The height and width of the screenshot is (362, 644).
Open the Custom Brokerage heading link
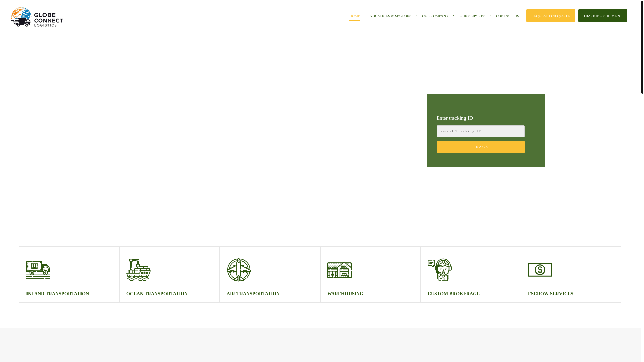453,294
